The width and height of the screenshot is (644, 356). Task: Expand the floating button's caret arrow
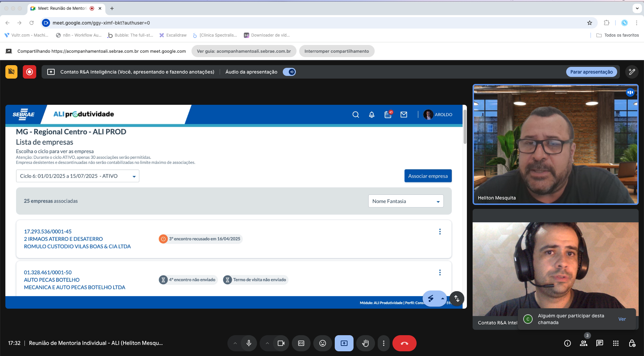coord(443,298)
